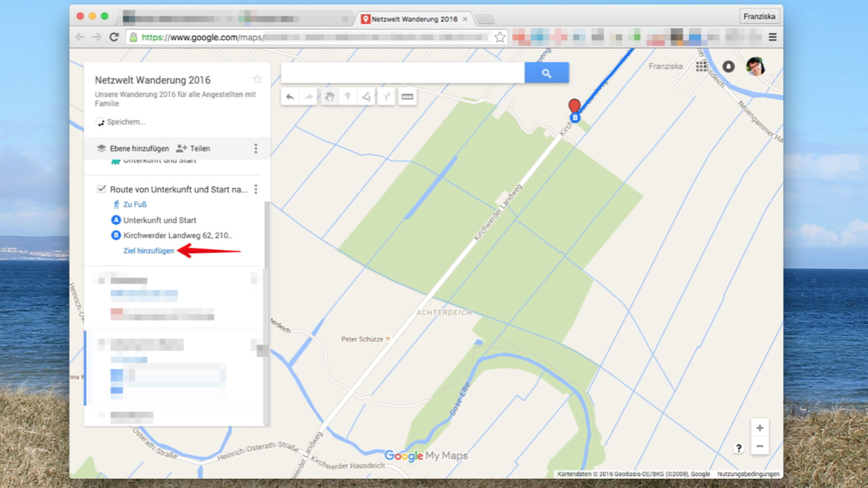This screenshot has width=868, height=488.
Task: Zoom out with the minus button
Action: [x=759, y=446]
